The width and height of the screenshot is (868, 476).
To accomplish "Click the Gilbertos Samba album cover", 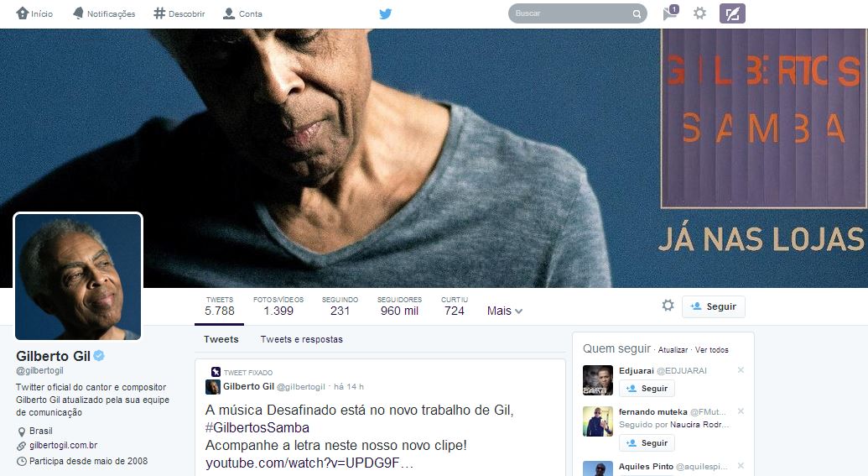I will (x=765, y=118).
